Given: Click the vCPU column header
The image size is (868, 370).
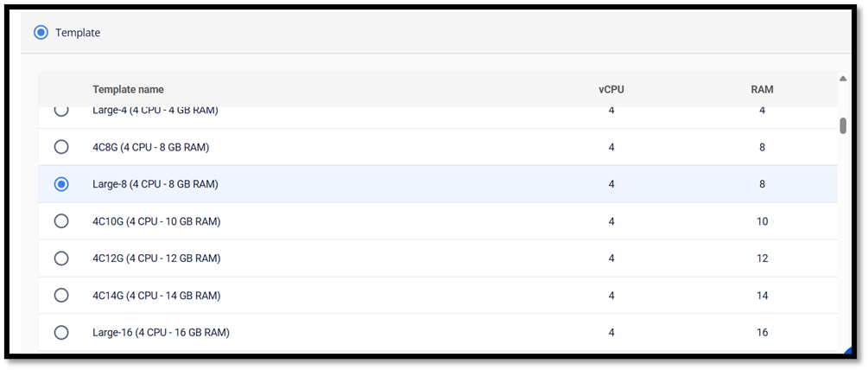Looking at the screenshot, I should [x=611, y=90].
